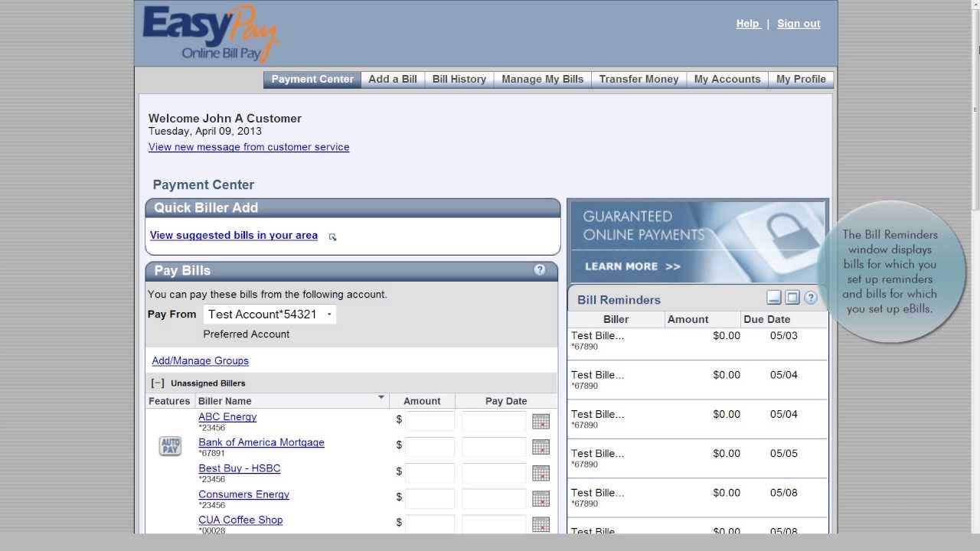Screen dimensions: 980x551
Task: Click pay date field for ABC Energy
Action: point(494,421)
